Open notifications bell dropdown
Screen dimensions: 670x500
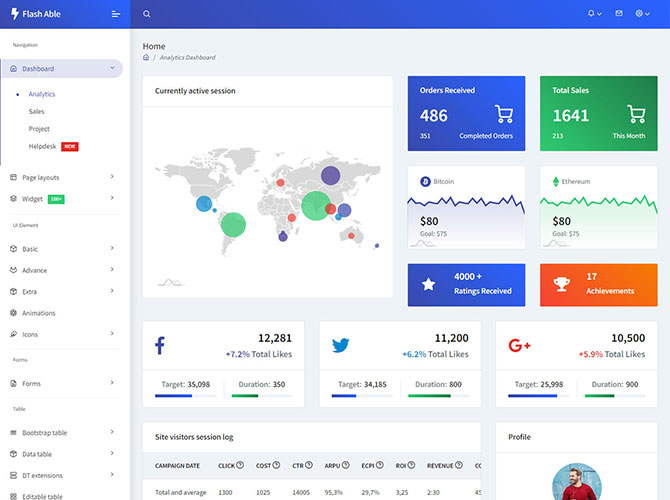click(x=594, y=14)
